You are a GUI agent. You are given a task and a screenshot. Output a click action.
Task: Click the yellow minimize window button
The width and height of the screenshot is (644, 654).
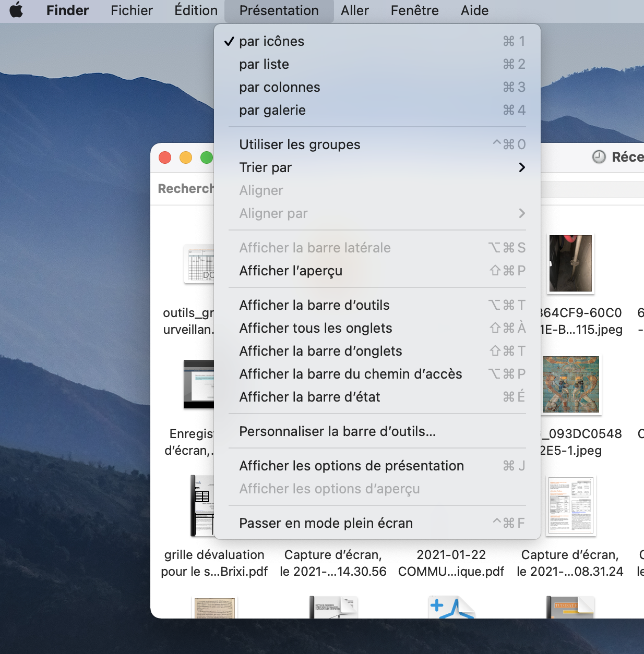pos(186,158)
